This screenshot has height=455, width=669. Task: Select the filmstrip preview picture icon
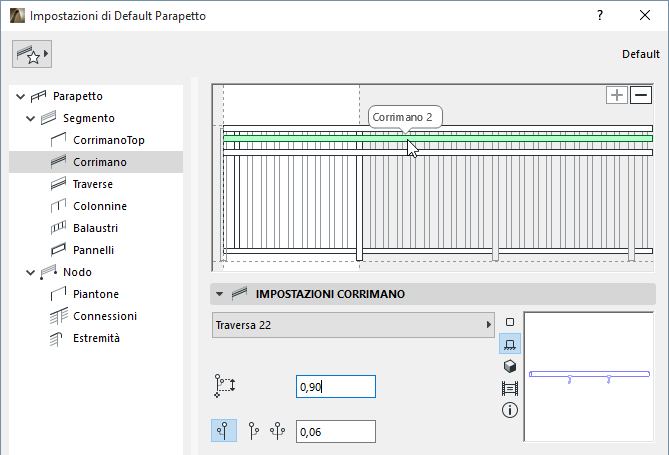click(x=510, y=387)
